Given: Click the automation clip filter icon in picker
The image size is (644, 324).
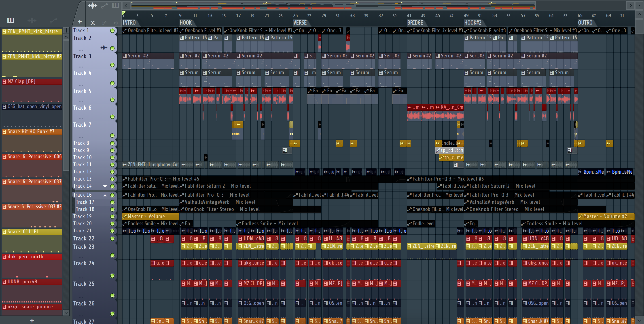Looking at the screenshot, I should coord(53,20).
